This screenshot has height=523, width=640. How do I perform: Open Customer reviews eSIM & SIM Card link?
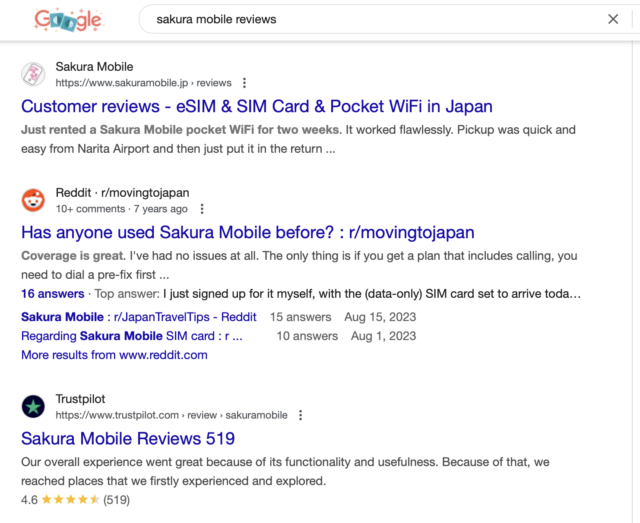(x=256, y=106)
